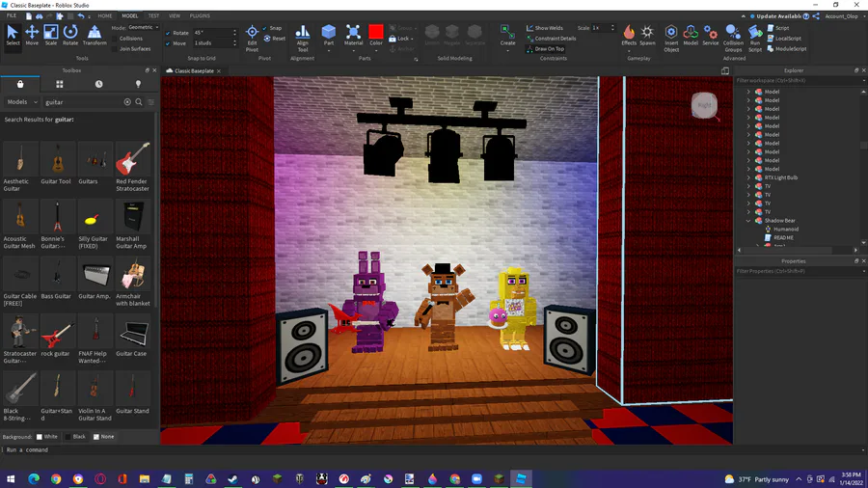The height and width of the screenshot is (488, 868).
Task: Choose the Rotate tool in Tools
Action: [70, 35]
